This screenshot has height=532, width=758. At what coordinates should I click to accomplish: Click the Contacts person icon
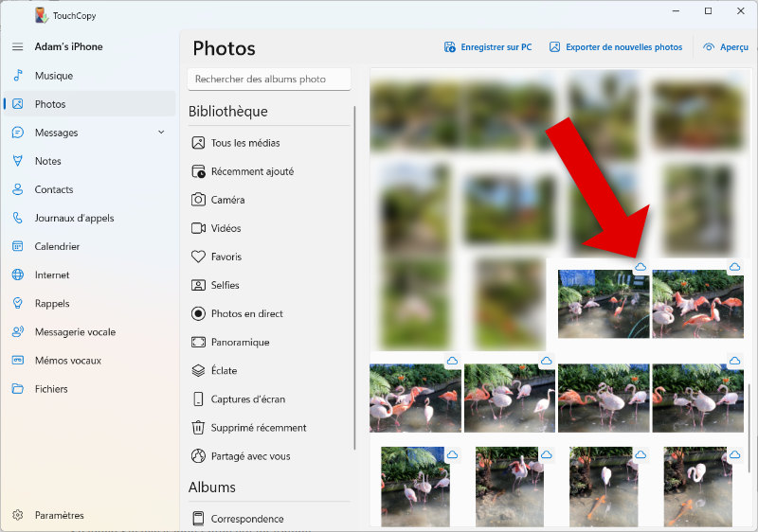click(17, 189)
